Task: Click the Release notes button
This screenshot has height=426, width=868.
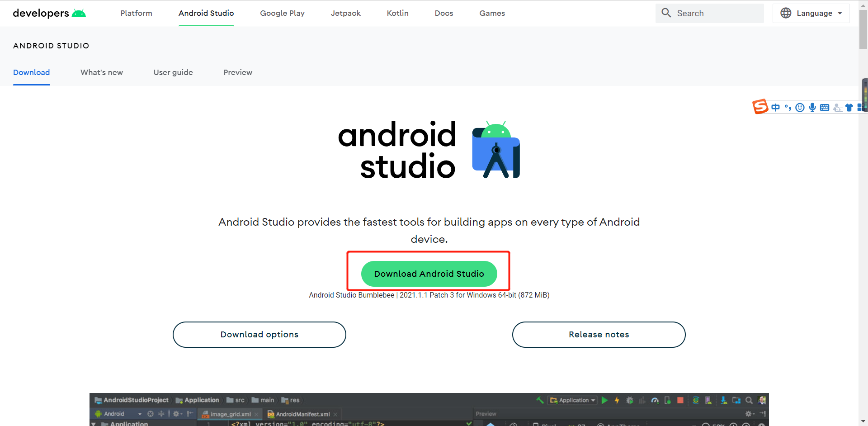Action: point(599,335)
